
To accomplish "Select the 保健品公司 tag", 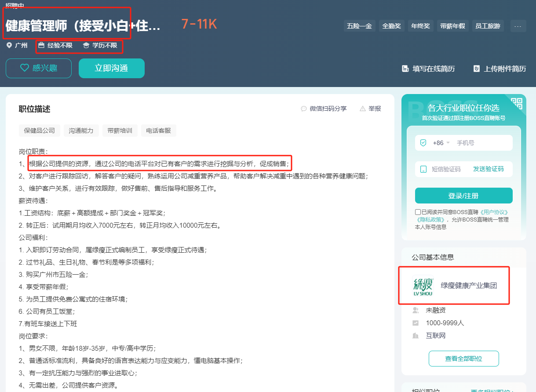I will pos(40,131).
